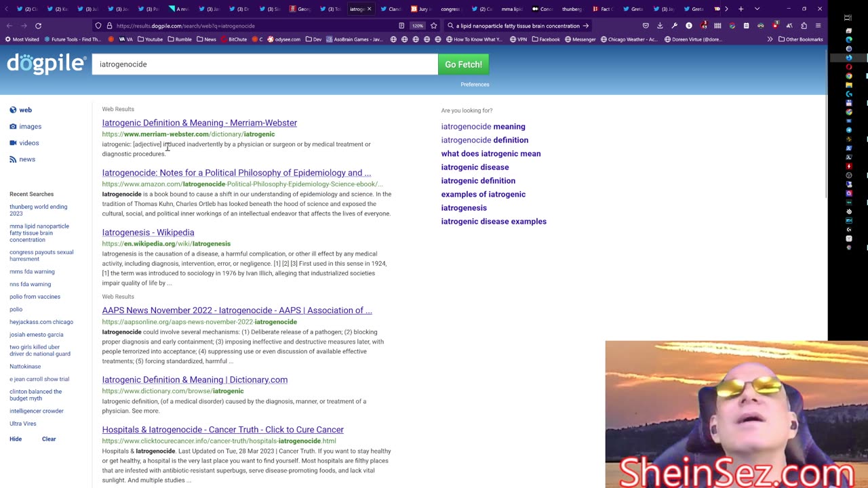Select the images search category
Viewport: 868px width, 488px height.
26,126
